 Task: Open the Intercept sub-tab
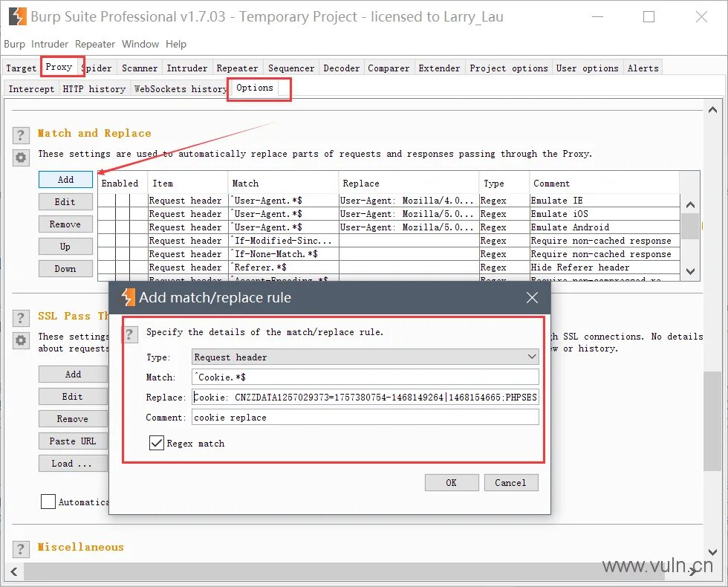[31, 88]
